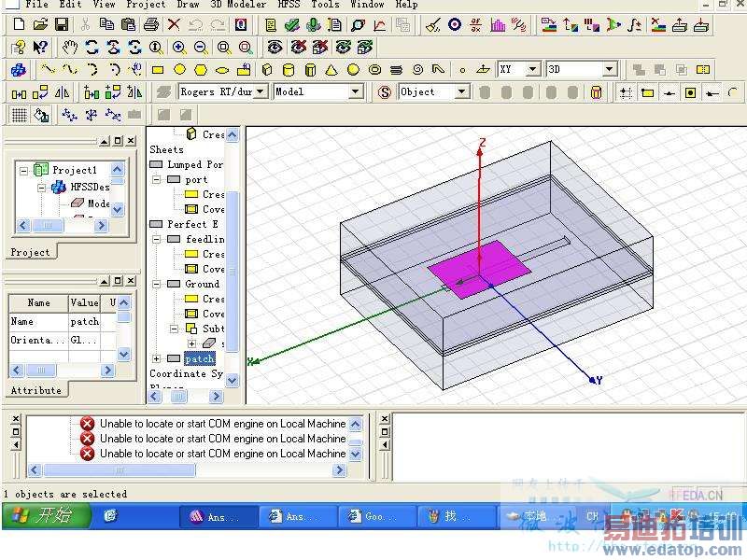Screen dimensions: 747x560
Task: Open the Draw menu
Action: pos(188,5)
